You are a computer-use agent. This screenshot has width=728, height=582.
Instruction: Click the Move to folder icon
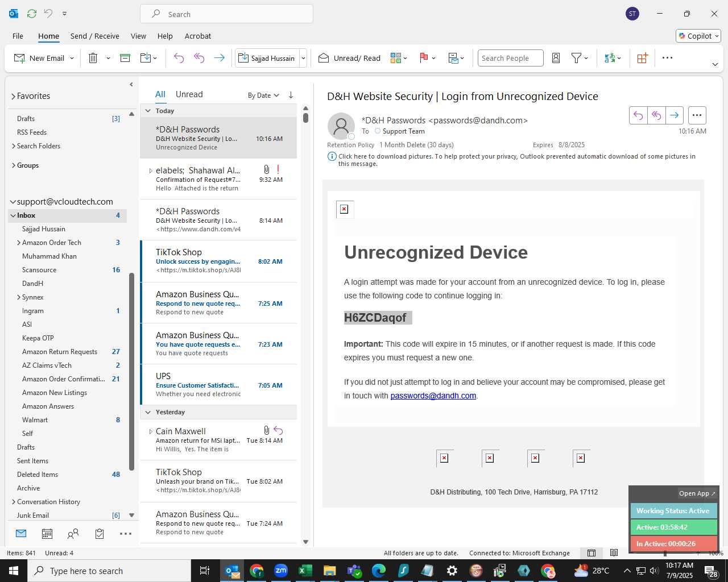146,58
